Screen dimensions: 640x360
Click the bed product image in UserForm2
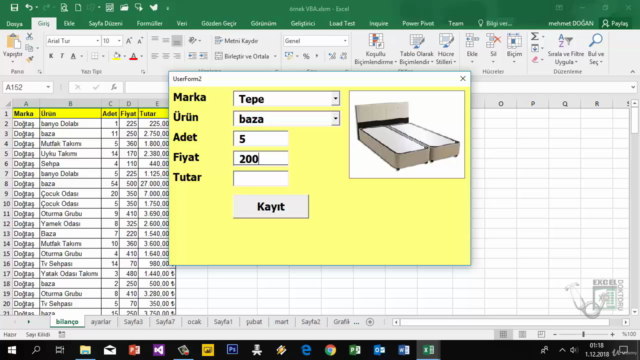pos(407,135)
